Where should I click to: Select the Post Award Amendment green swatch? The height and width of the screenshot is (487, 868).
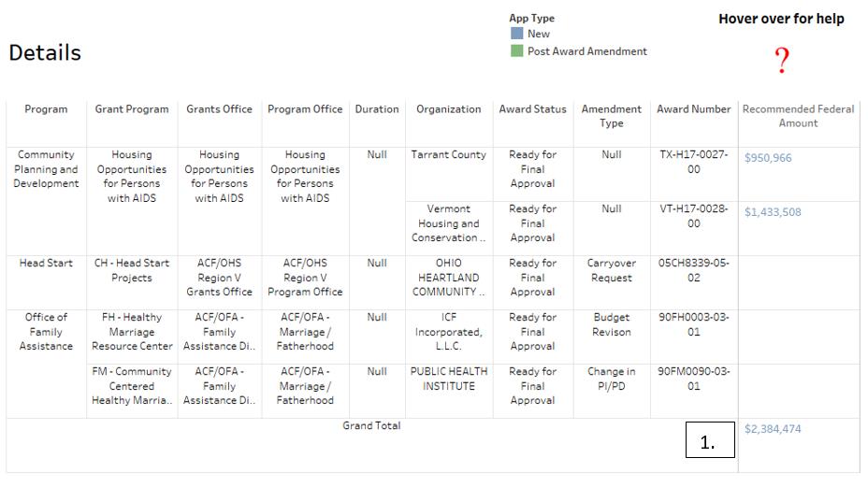coord(516,51)
